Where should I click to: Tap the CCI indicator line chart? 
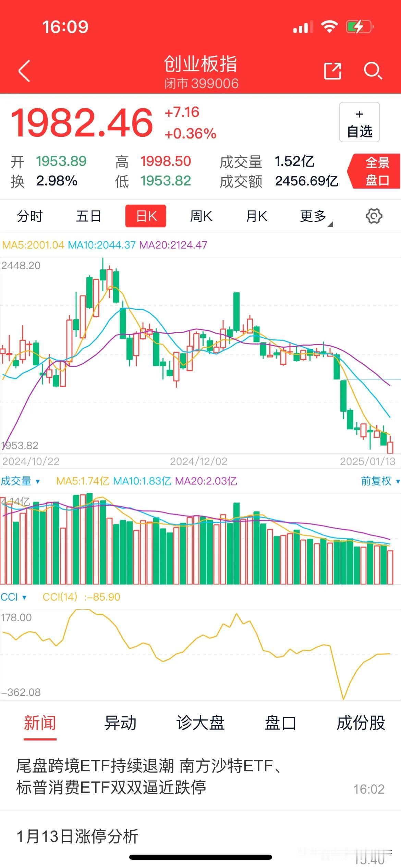[200, 654]
